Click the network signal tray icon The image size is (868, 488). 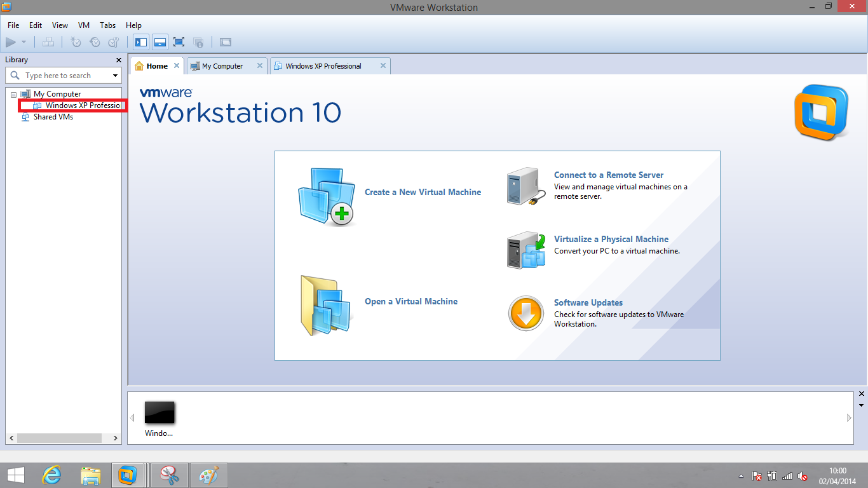point(788,476)
